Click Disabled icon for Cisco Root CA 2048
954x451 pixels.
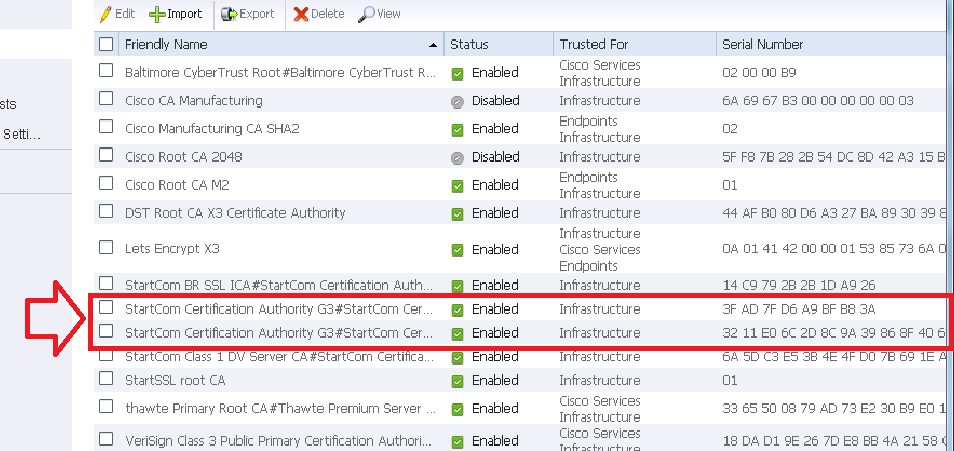(x=458, y=158)
